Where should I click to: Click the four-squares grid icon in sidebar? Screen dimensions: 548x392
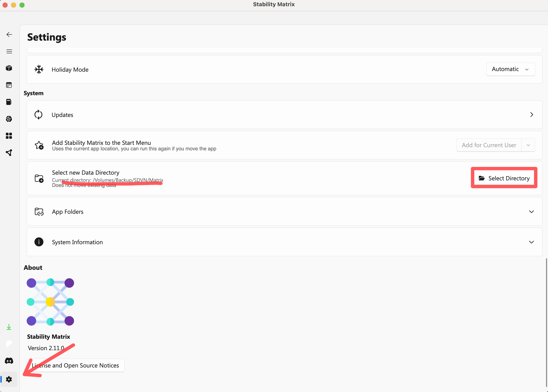9,136
